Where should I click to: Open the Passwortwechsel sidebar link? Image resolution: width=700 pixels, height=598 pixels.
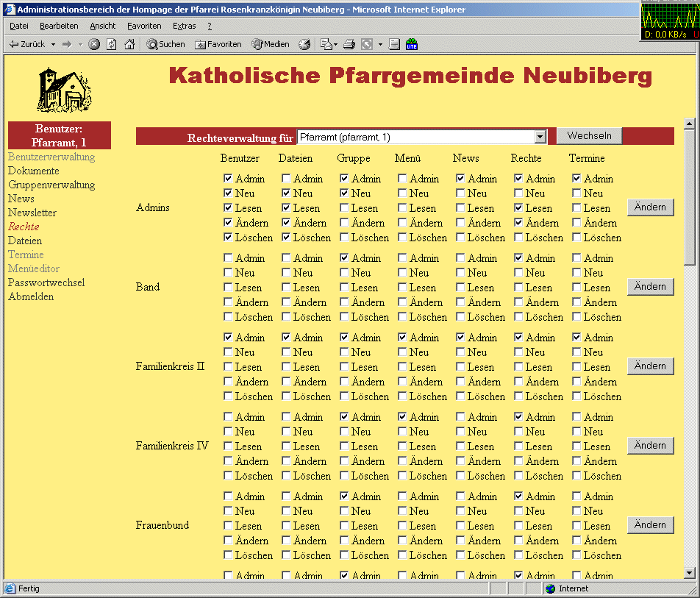[46, 282]
